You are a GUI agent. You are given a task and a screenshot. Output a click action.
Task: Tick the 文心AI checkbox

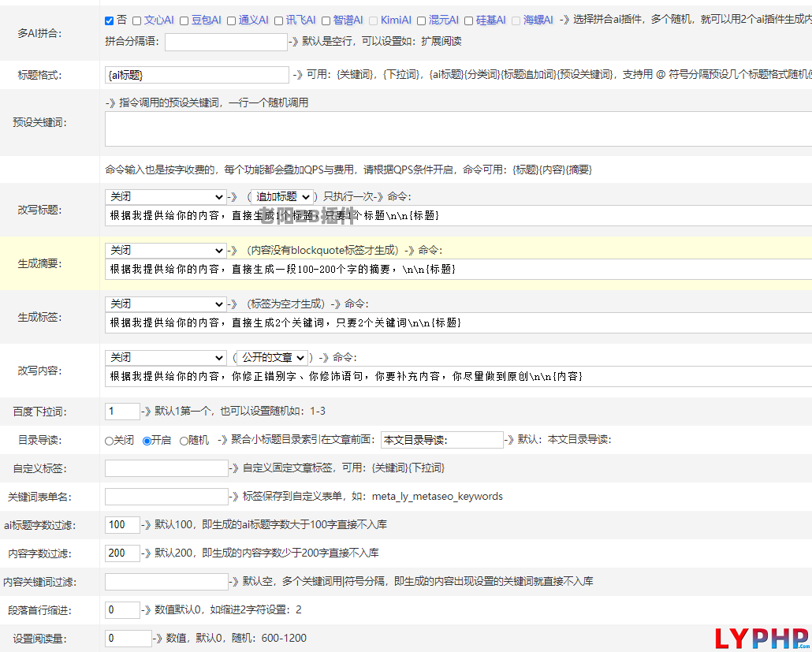click(x=136, y=20)
